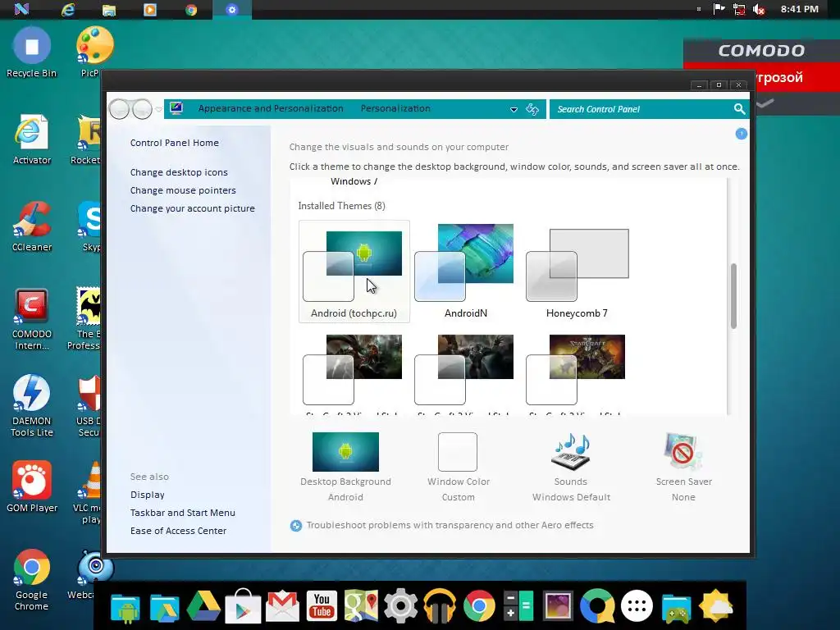Open the headphones music icon in dock
This screenshot has width=840, height=630.
pos(440,606)
